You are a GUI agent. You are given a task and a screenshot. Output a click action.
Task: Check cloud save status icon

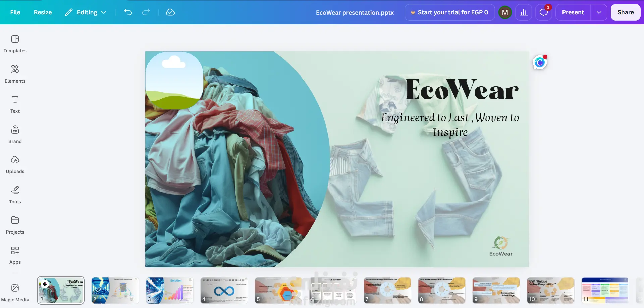pos(170,12)
